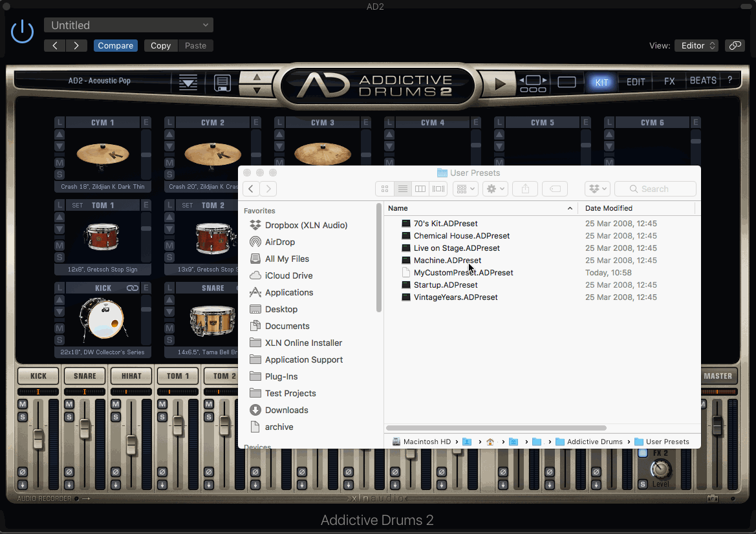Screen dimensions: 756x534
Task: Switch Finder to icon view
Action: click(x=385, y=189)
